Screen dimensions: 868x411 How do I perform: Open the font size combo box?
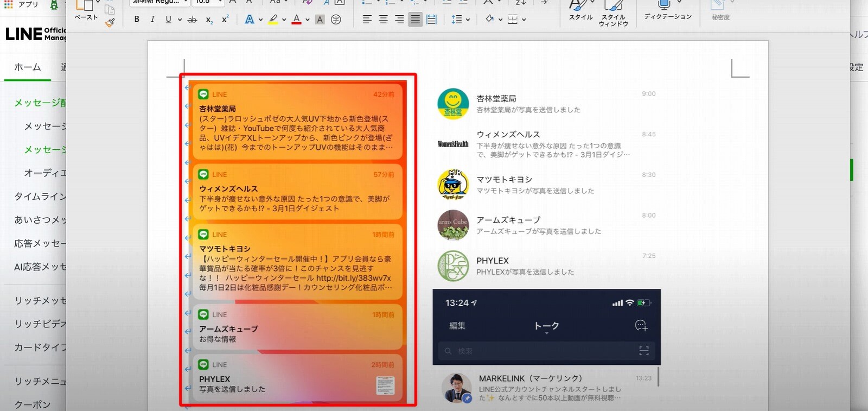click(208, 2)
